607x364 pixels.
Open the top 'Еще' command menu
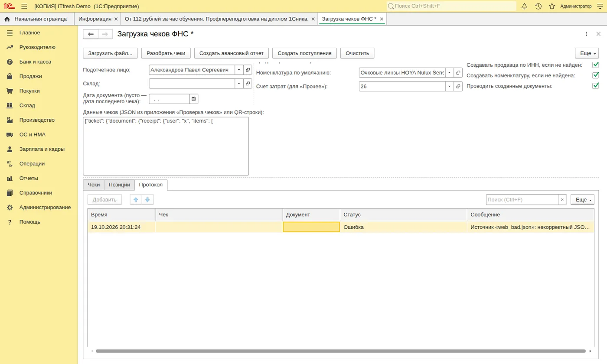[x=587, y=53]
